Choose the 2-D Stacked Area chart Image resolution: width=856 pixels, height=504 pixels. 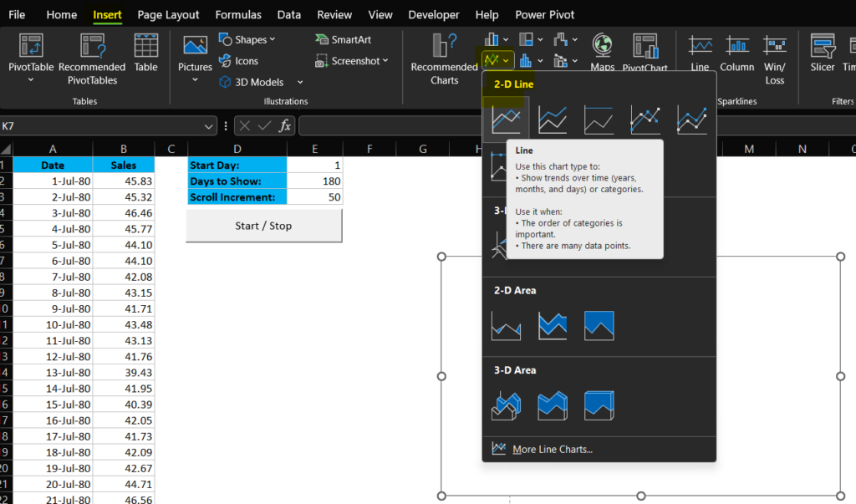coord(553,325)
